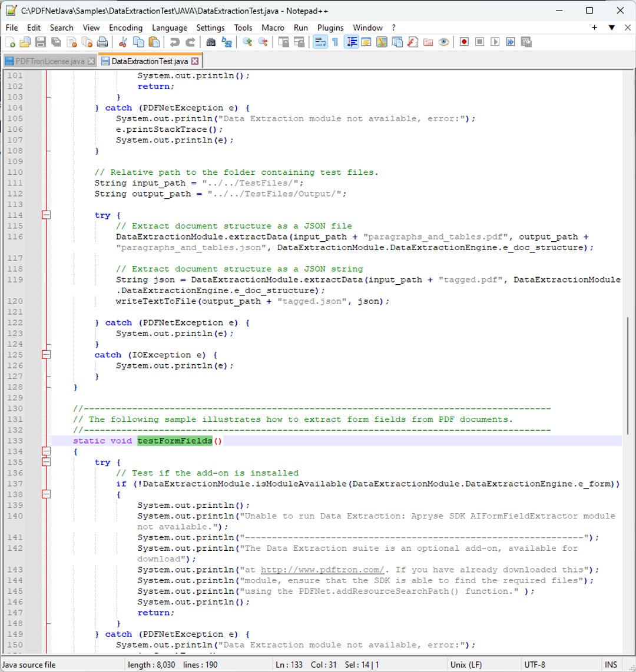The width and height of the screenshot is (636, 672).
Task: Start recording a macro
Action: 463,42
